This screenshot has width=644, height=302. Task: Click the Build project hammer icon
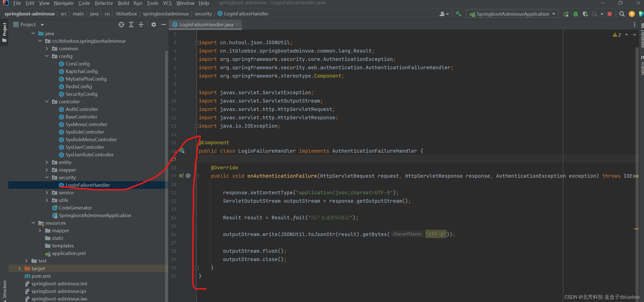[458, 14]
